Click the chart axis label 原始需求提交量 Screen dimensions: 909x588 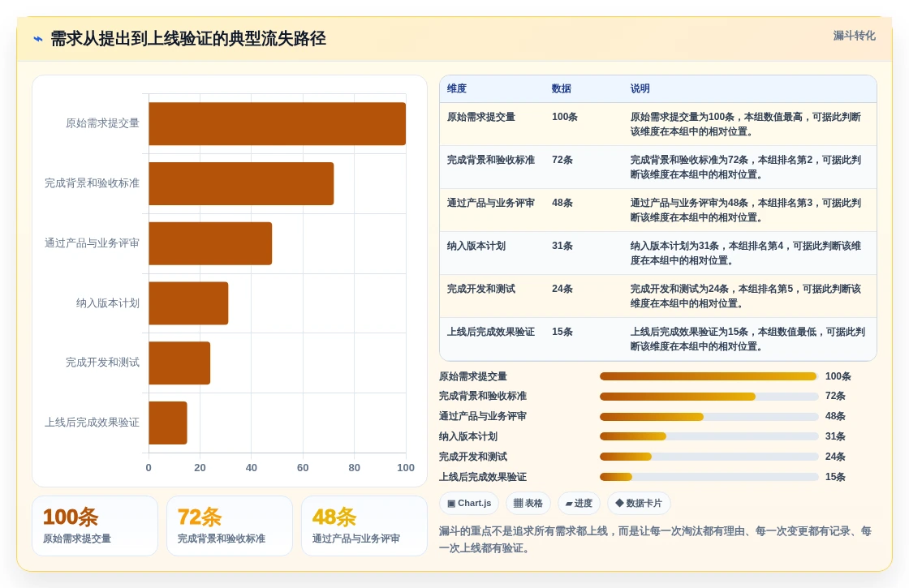click(102, 123)
